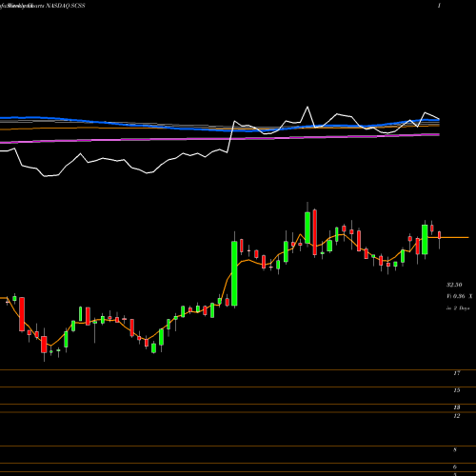Click the tallest green breakout candlestick

[x=234, y=273]
